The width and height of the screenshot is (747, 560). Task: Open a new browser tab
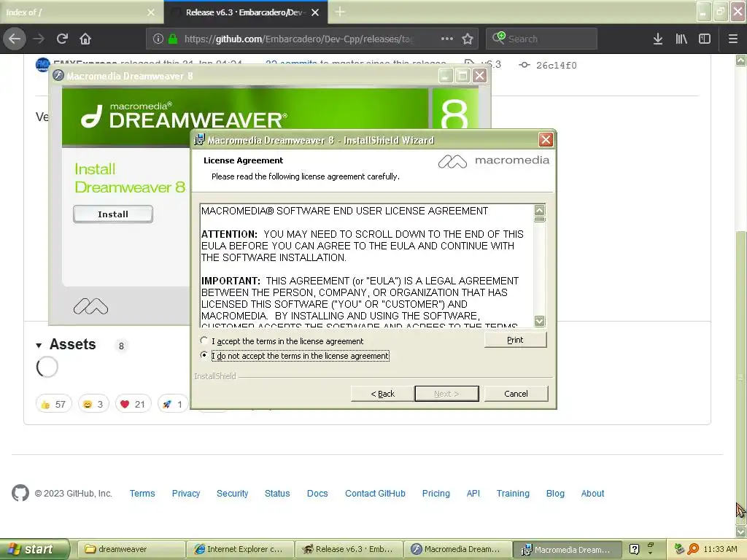click(x=340, y=12)
